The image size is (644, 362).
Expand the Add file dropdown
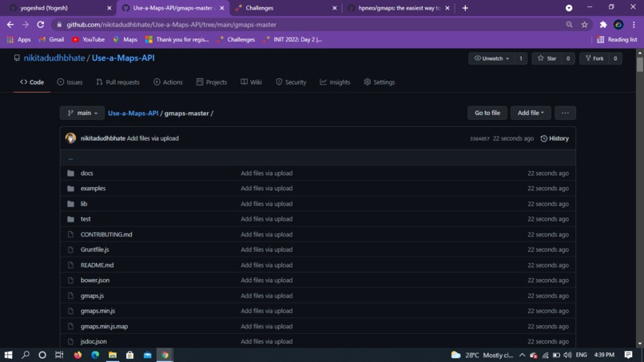pyautogui.click(x=531, y=113)
